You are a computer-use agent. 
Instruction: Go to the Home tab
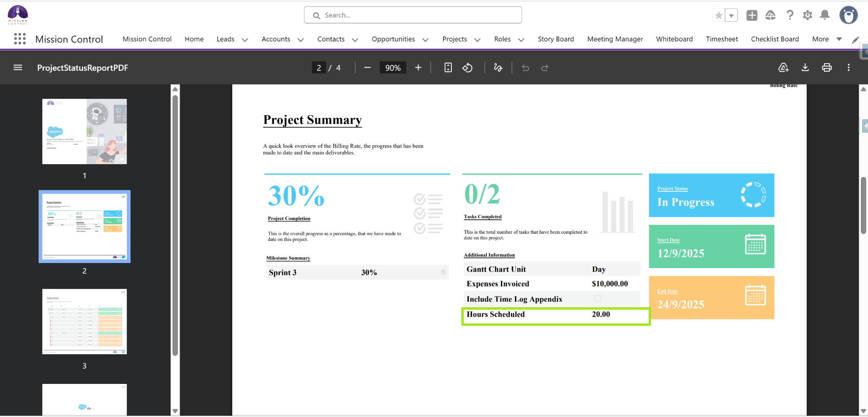pyautogui.click(x=194, y=39)
